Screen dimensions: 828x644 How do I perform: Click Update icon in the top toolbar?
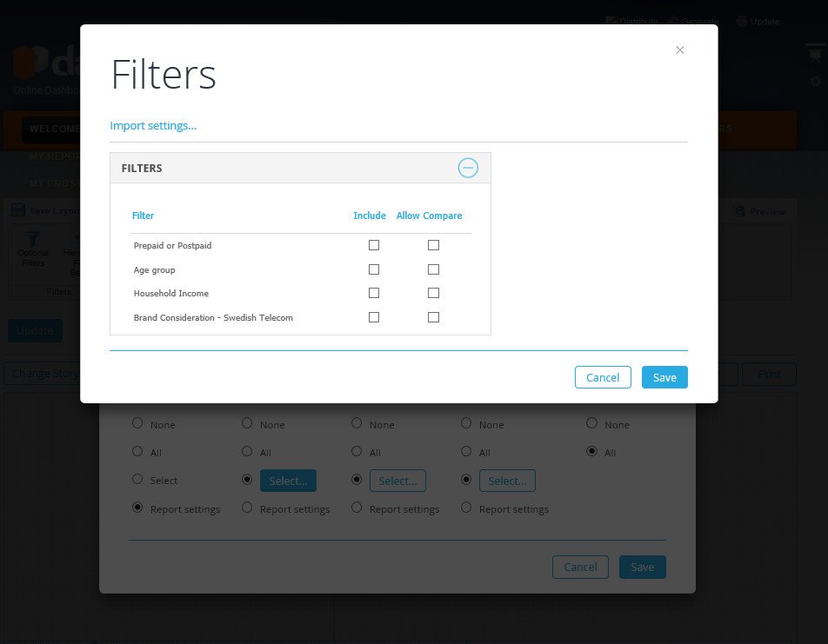pyautogui.click(x=742, y=21)
